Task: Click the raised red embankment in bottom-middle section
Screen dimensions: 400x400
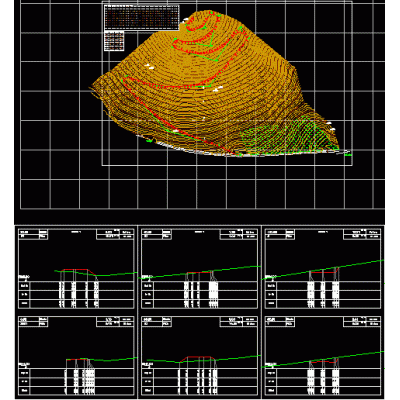Action: pyautogui.click(x=198, y=358)
